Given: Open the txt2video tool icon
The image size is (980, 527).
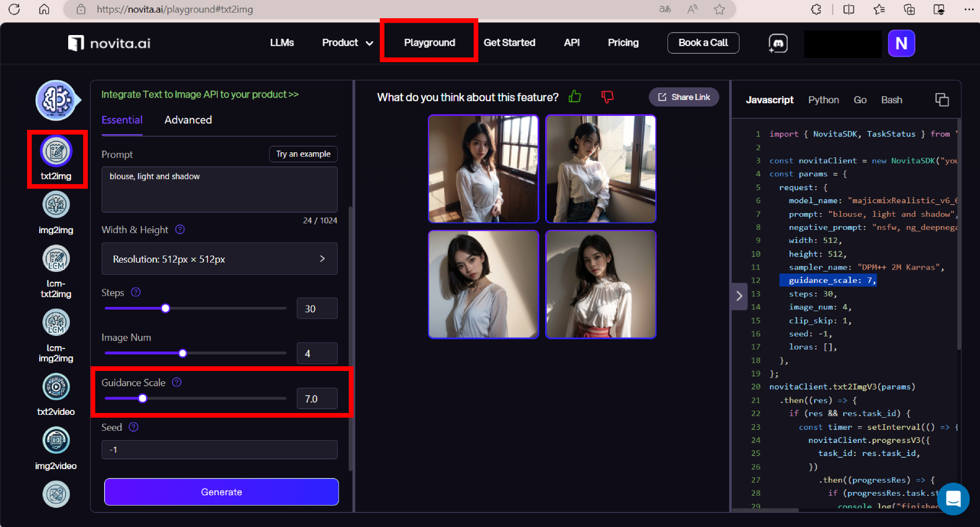Looking at the screenshot, I should [56, 387].
